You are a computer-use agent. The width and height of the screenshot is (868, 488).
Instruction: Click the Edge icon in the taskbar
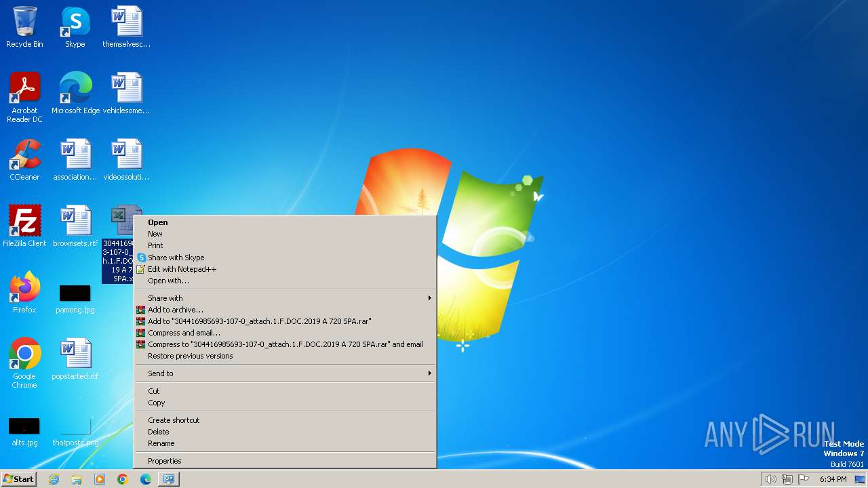click(x=146, y=479)
